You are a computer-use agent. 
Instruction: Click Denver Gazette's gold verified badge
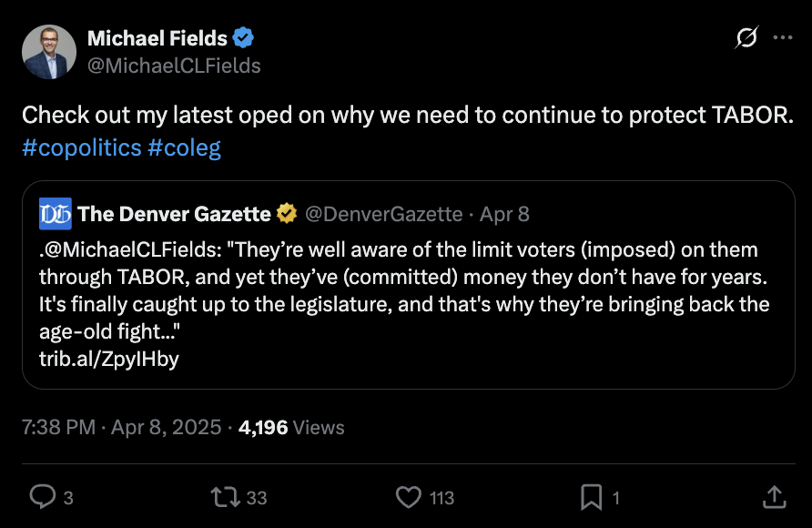click(287, 214)
